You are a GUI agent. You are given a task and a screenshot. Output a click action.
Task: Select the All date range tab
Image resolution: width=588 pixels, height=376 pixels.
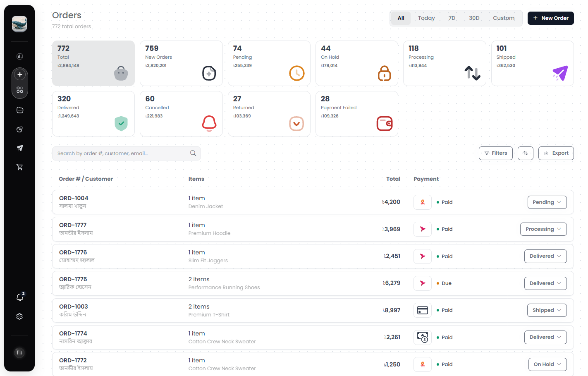(401, 18)
